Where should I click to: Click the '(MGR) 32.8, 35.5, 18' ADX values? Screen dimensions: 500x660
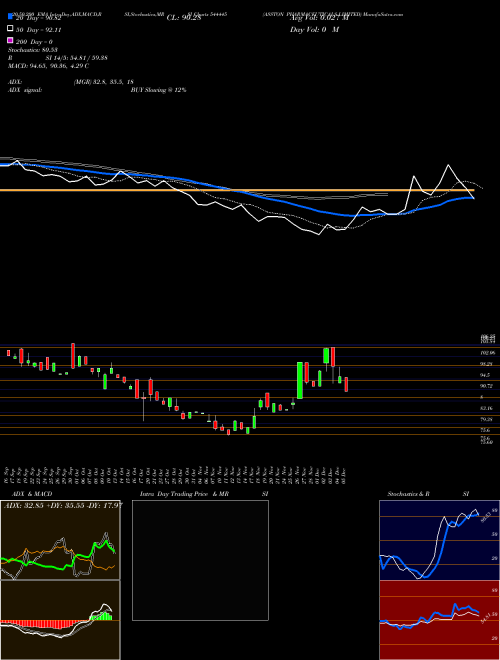pyautogui.click(x=103, y=82)
